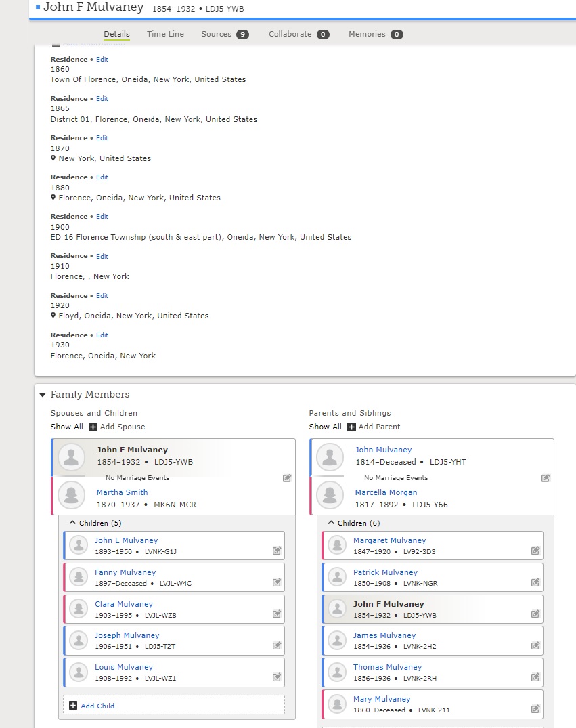Click Add Parent
Viewport: 576px width, 728px height.
[379, 427]
